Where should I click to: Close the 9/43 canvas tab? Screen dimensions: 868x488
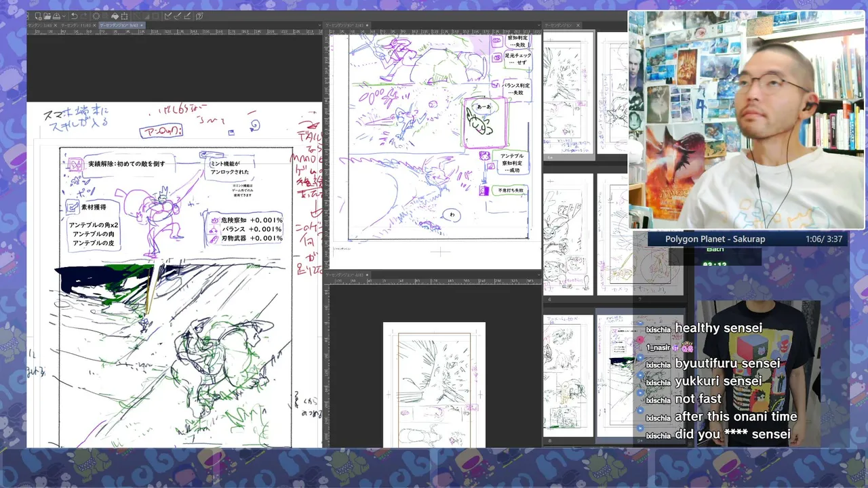142,25
